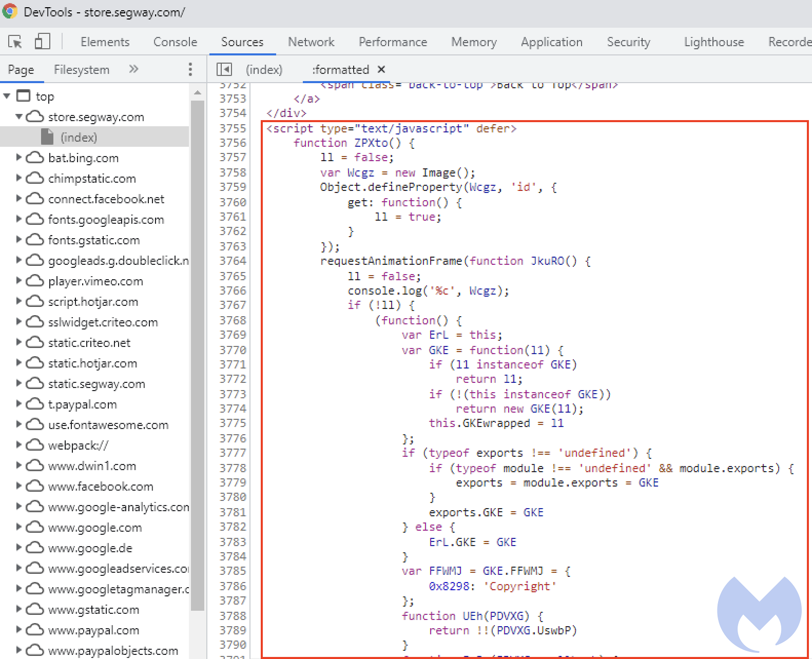This screenshot has height=659, width=812.
Task: Expand the player.vimeo.com domain
Action: 19,281
